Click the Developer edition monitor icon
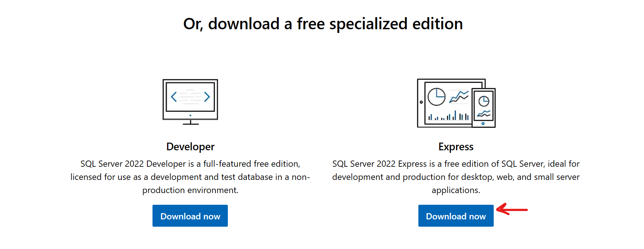This screenshot has width=644, height=249. (190, 102)
